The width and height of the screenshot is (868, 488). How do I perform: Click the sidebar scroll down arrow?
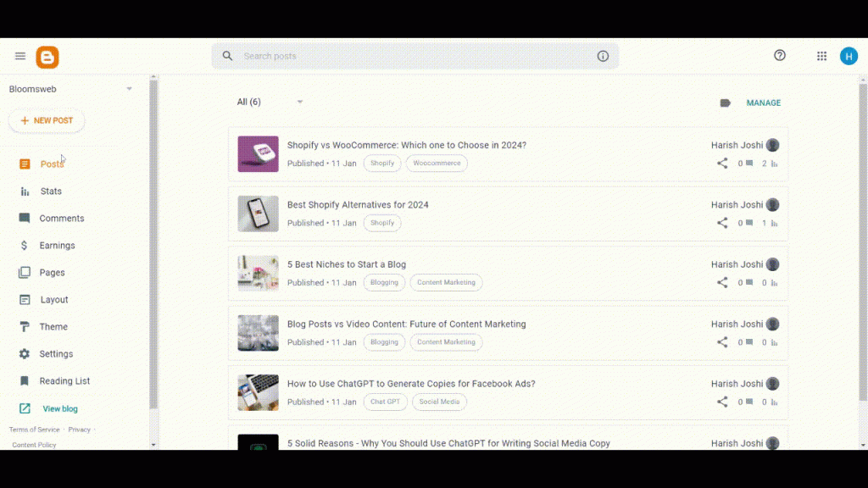coord(153,445)
